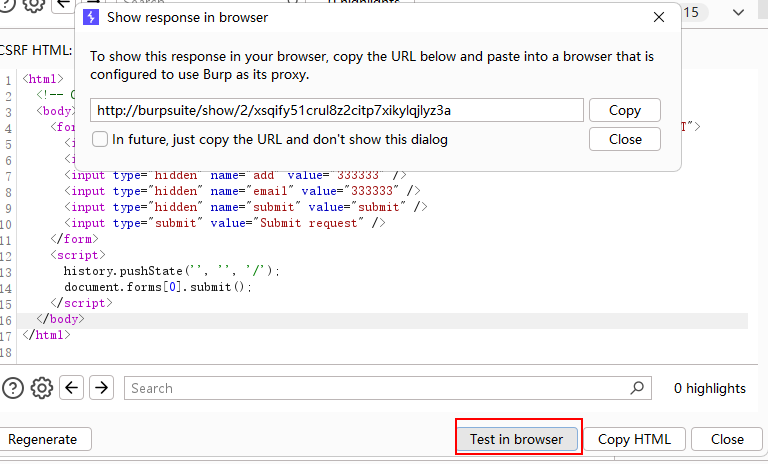Click the 'document.forms[0].submit();' line
Screen dimensions: 768x464
tap(158, 287)
